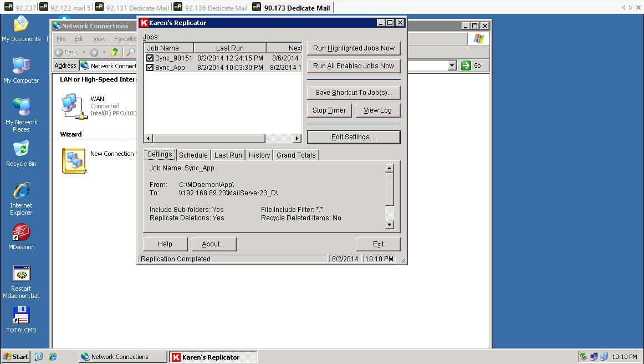Select the WAN connection icon
The image size is (644, 364).
point(74,106)
